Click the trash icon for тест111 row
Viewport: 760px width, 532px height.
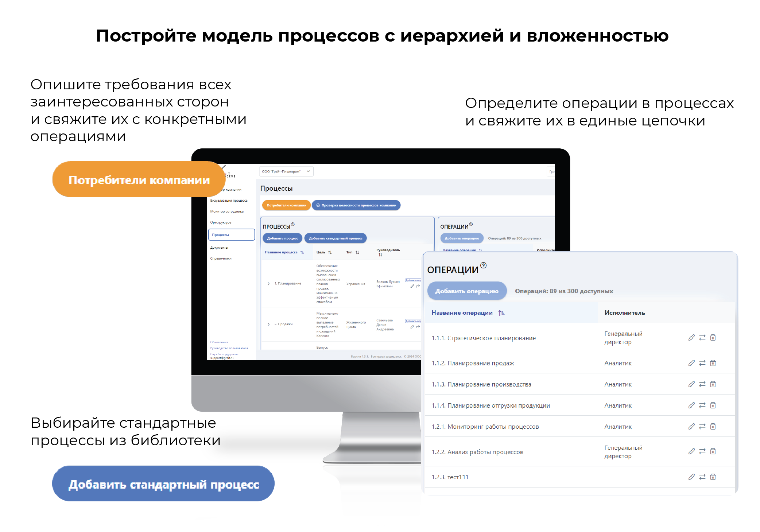(713, 477)
